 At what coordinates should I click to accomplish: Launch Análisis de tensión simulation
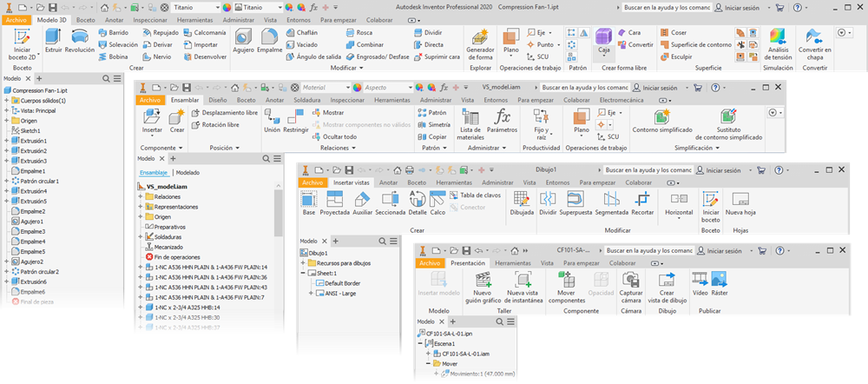pos(778,44)
